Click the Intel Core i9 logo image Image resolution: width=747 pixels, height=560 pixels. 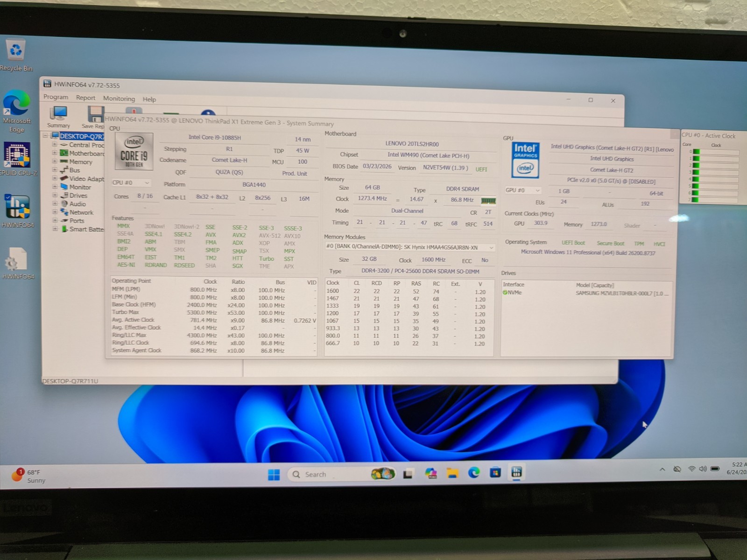click(134, 152)
